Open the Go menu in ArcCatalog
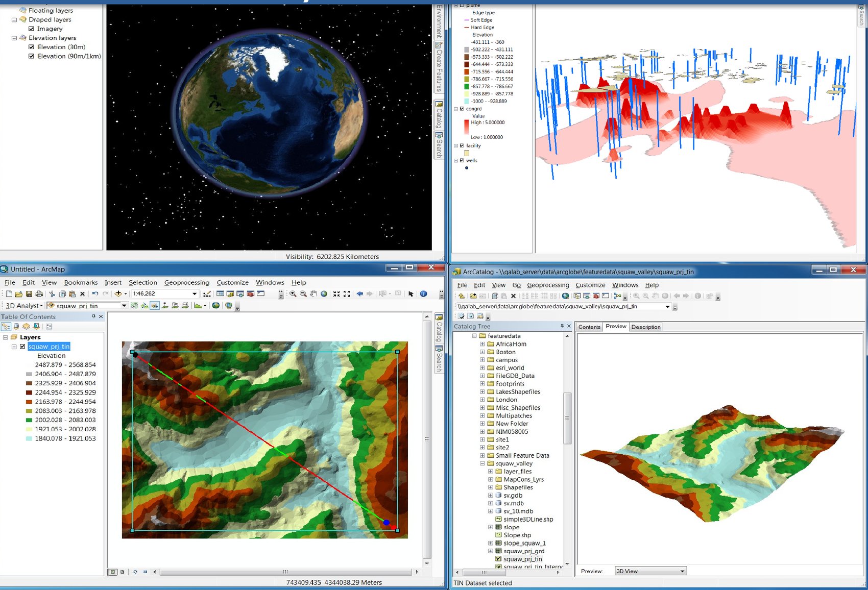 pos(517,285)
